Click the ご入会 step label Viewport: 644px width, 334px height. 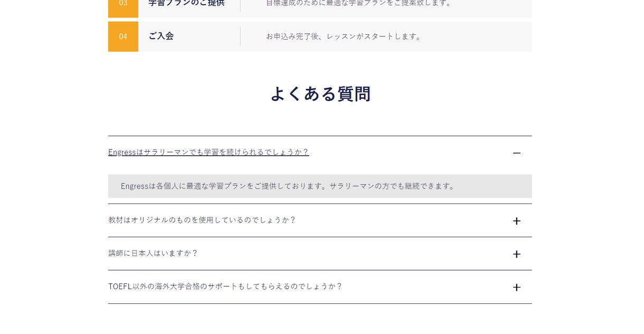(161, 36)
